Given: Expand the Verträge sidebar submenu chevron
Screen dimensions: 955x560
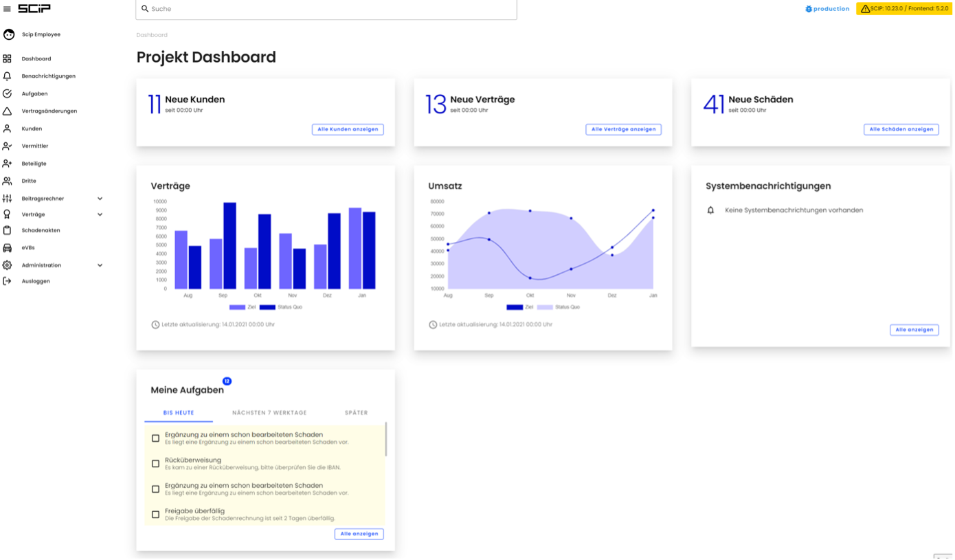Looking at the screenshot, I should point(100,214).
